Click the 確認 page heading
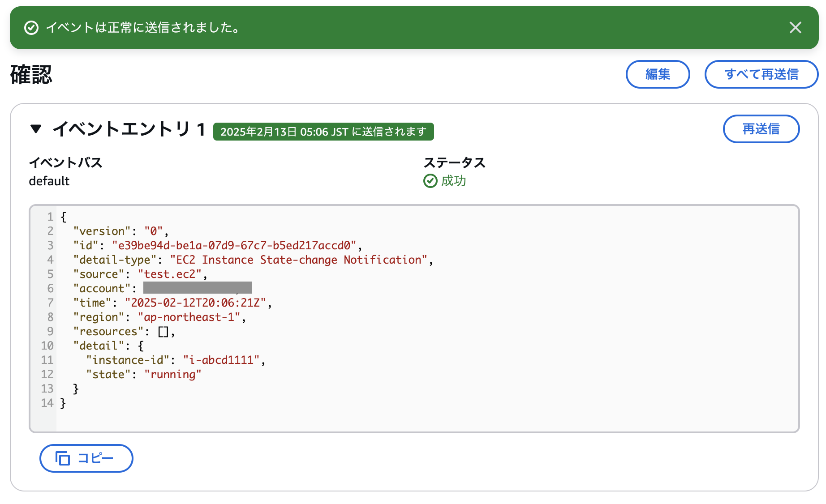This screenshot has height=504, width=826. (x=31, y=74)
